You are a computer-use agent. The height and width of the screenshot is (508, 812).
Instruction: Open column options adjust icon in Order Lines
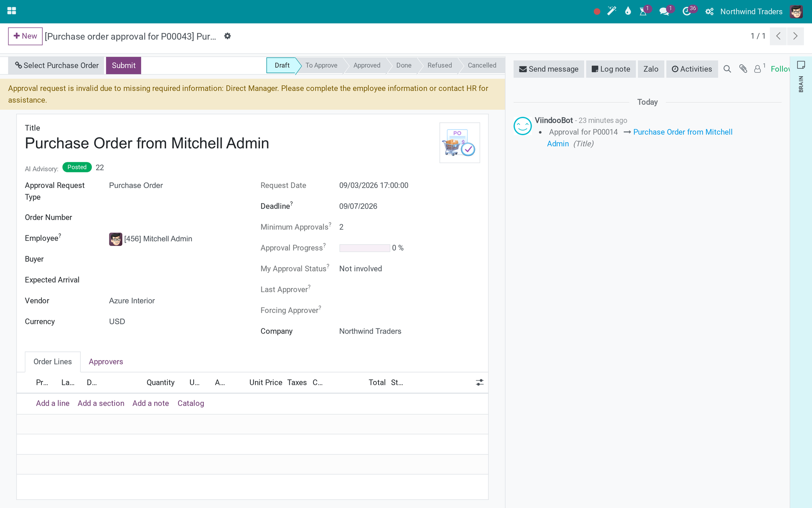(x=480, y=382)
